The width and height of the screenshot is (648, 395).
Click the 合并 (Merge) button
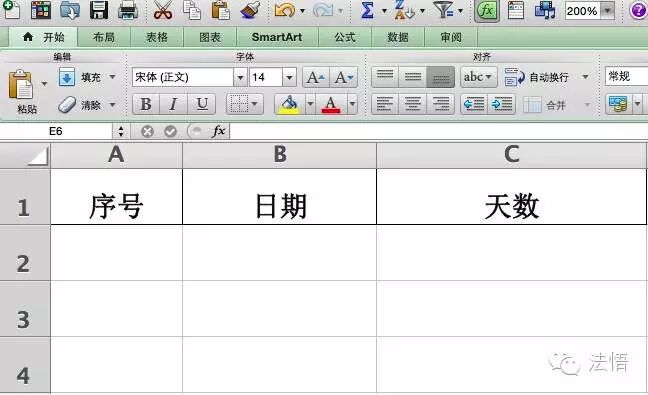tap(545, 105)
